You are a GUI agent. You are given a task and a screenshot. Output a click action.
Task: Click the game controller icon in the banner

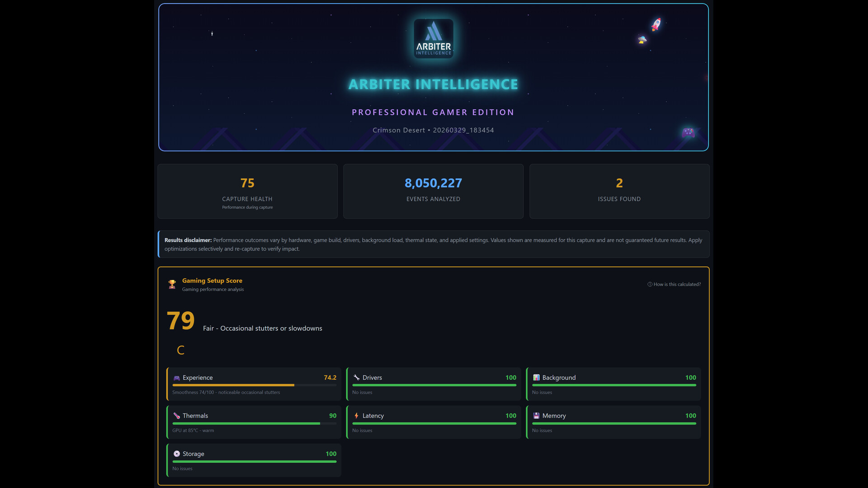click(688, 132)
